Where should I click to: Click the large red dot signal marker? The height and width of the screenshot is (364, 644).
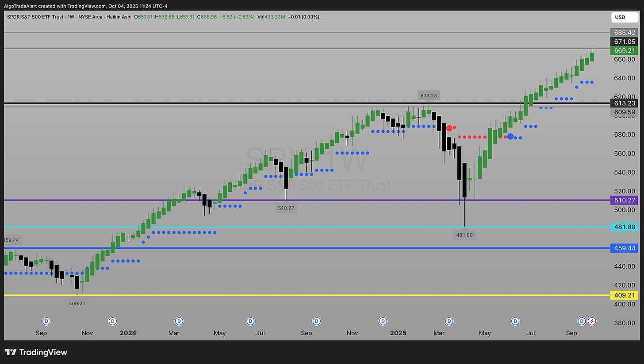point(449,128)
